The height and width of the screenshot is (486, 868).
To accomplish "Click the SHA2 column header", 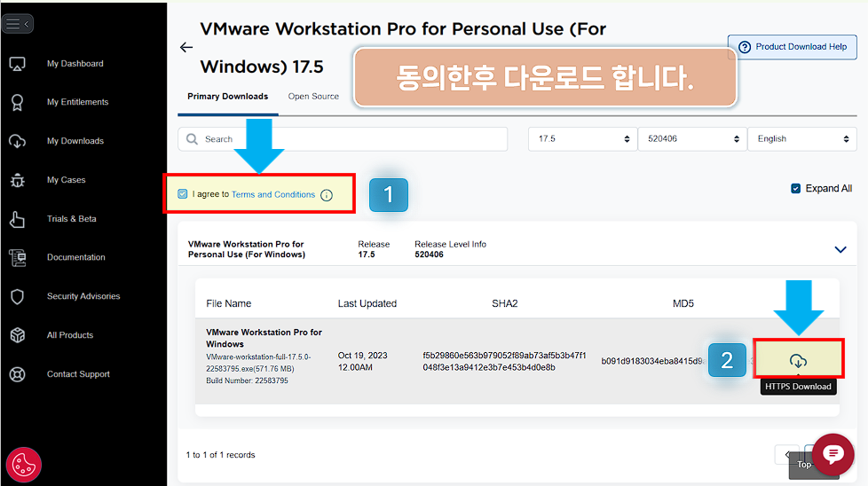I will [505, 303].
